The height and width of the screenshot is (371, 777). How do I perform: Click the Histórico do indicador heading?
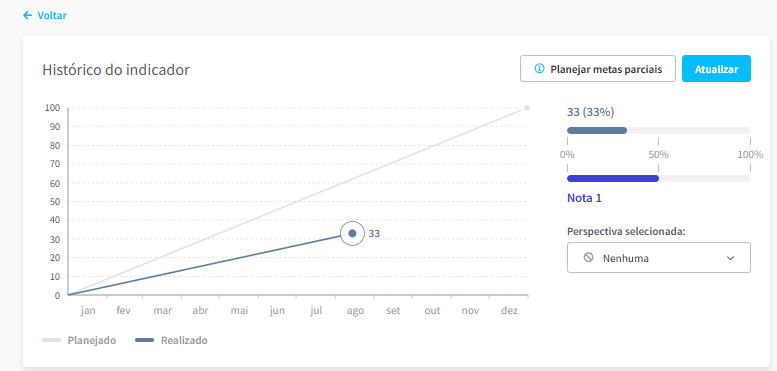point(116,70)
